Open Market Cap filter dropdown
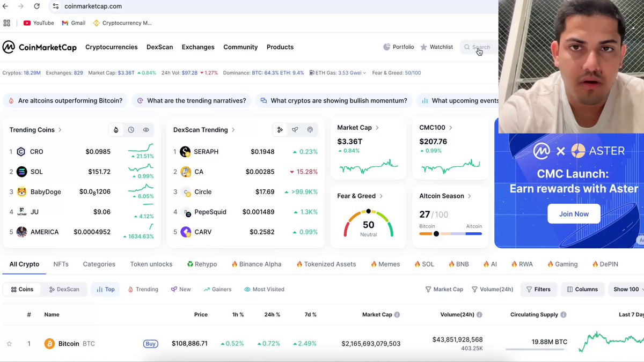 tap(444, 289)
